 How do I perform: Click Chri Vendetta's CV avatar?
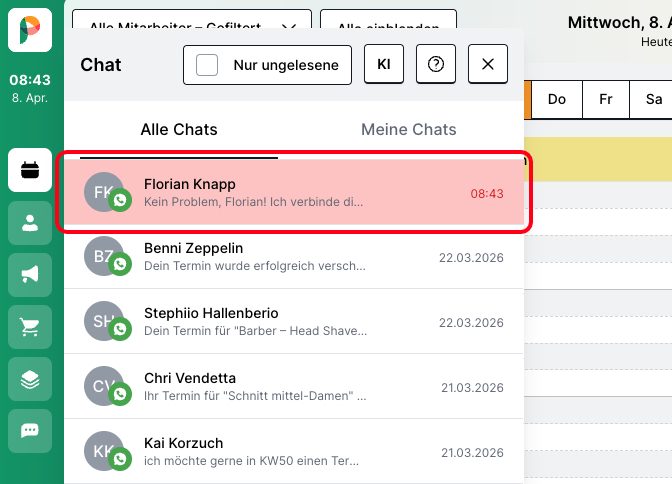[x=104, y=386]
